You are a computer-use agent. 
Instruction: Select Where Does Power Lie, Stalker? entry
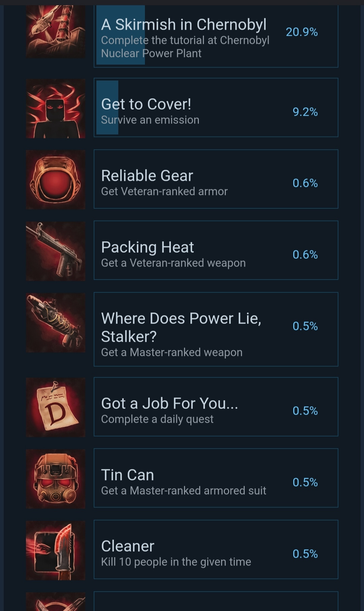(x=216, y=329)
